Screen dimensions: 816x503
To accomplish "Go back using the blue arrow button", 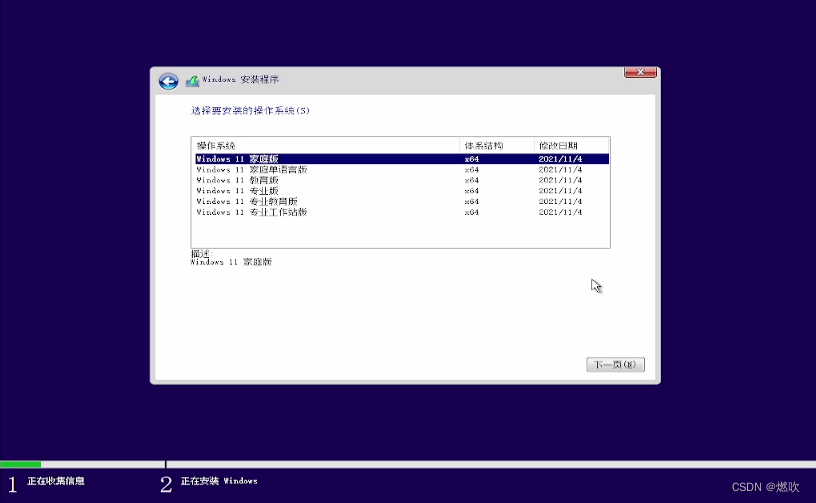I will (x=169, y=81).
